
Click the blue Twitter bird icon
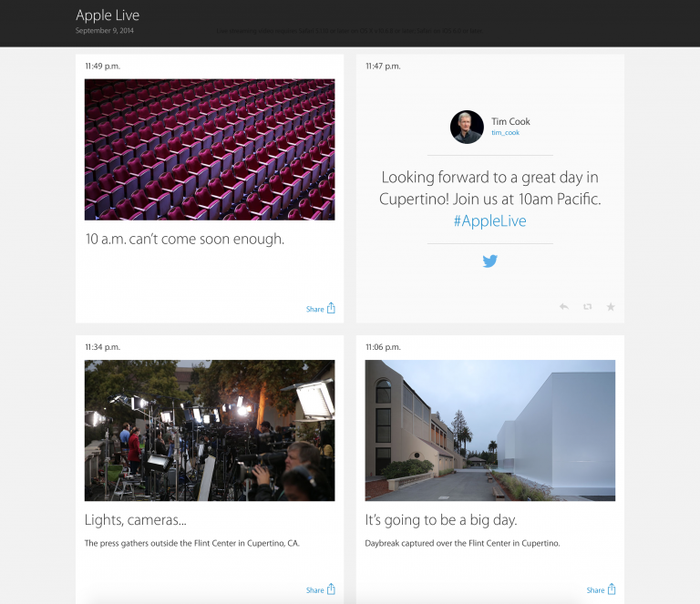(x=489, y=261)
